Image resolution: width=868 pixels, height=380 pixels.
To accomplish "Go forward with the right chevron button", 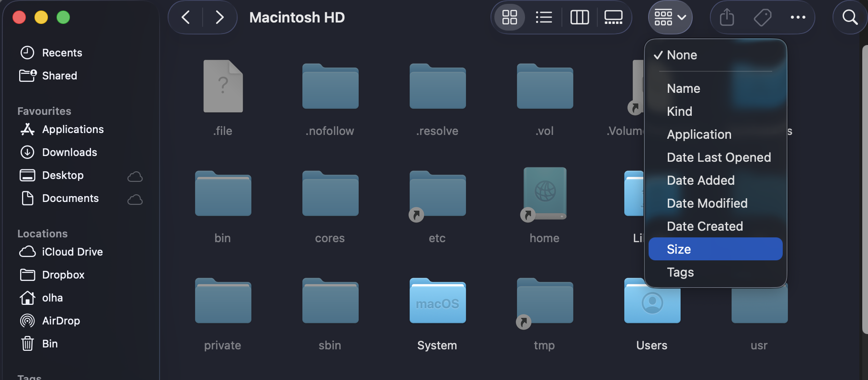I will coord(219,17).
